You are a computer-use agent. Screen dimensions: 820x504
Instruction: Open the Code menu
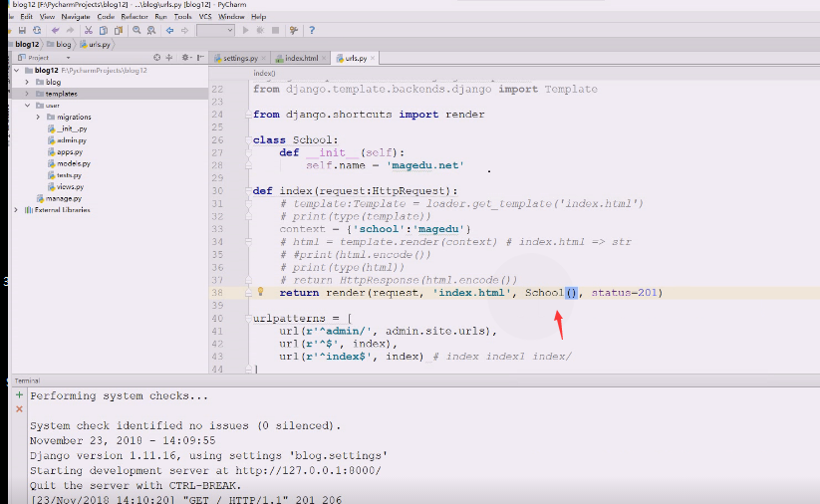point(106,17)
